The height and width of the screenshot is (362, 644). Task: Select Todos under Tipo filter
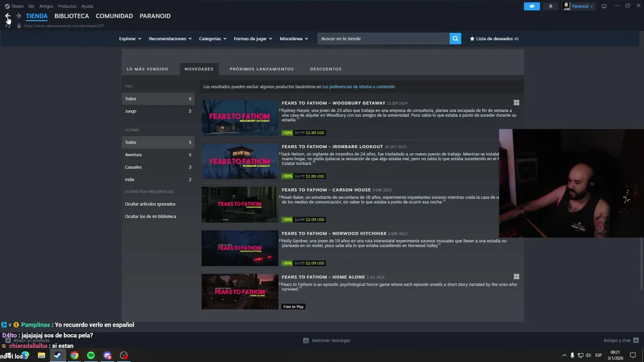pyautogui.click(x=158, y=99)
